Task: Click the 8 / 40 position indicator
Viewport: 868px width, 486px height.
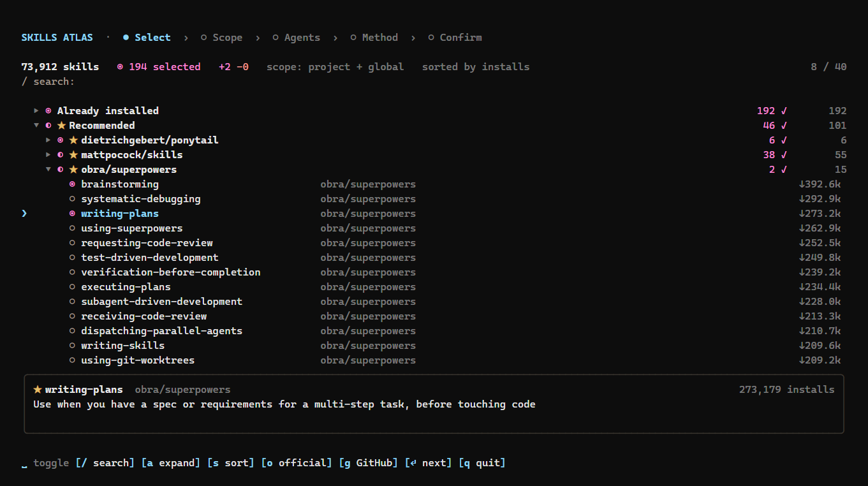Action: [828, 67]
